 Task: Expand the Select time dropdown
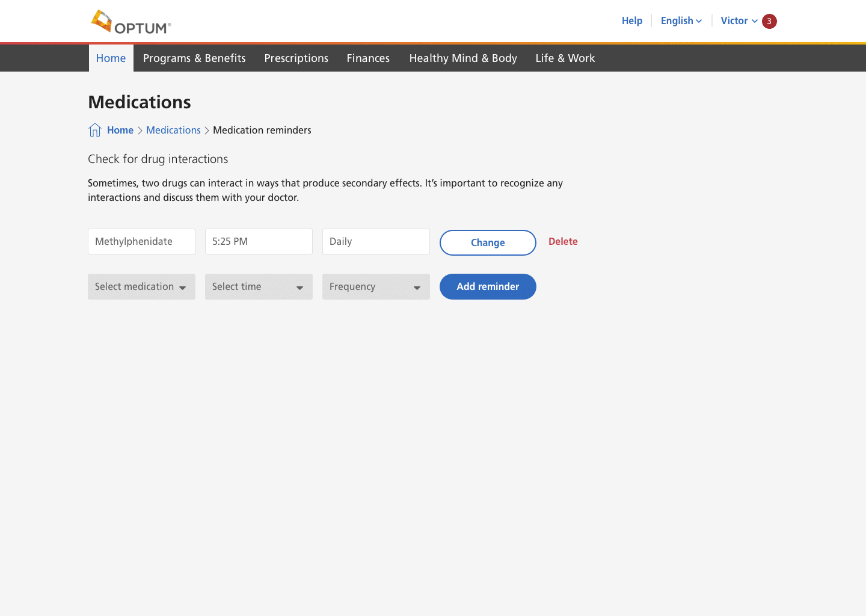click(x=259, y=287)
